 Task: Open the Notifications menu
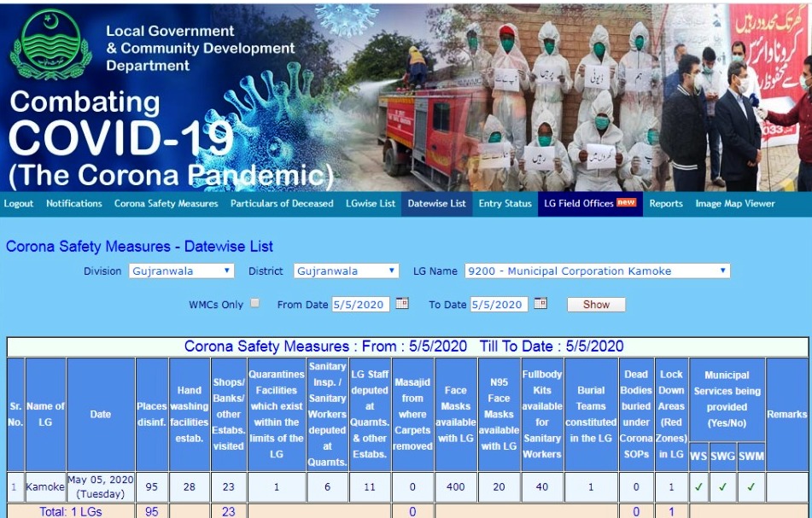tap(74, 203)
